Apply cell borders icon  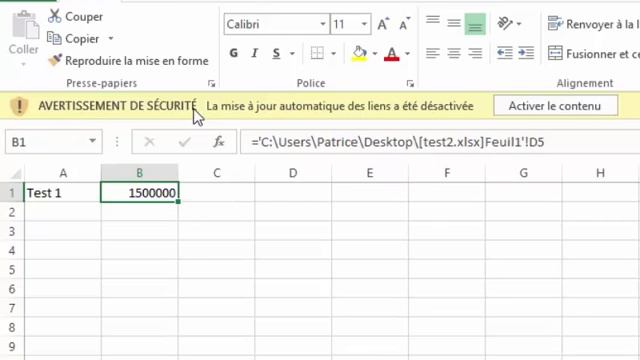click(317, 53)
